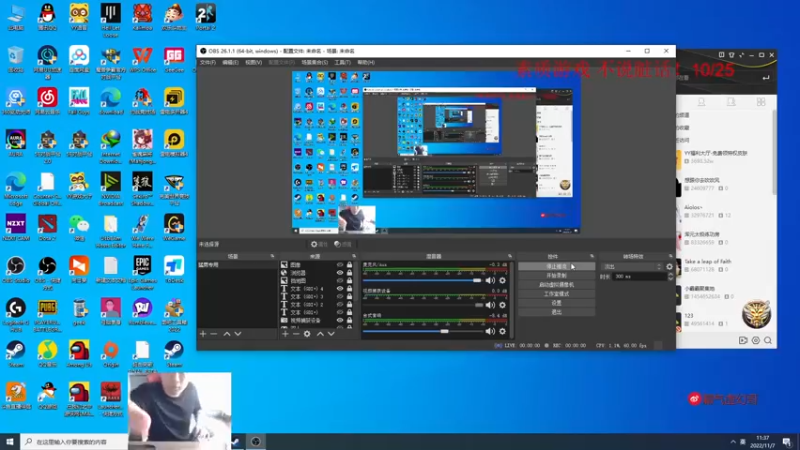Open gear menu for 台式音响 track
Screen dimensions: 800x450
coord(503,331)
